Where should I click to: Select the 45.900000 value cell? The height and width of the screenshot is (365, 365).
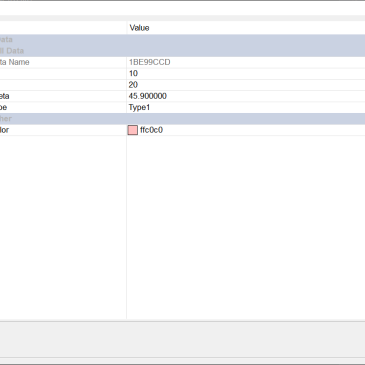246,96
